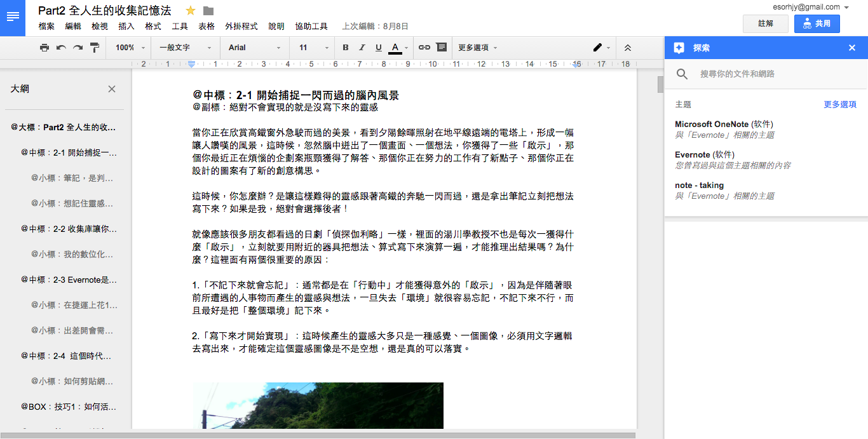Open the 外掛程式 menu
This screenshot has height=439, width=868.
(x=241, y=27)
